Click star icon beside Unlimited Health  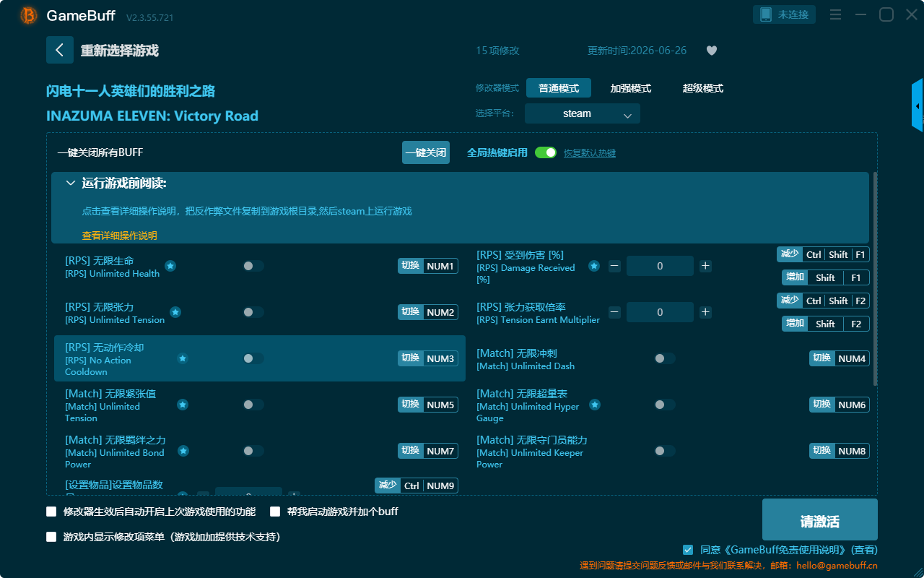pyautogui.click(x=170, y=266)
